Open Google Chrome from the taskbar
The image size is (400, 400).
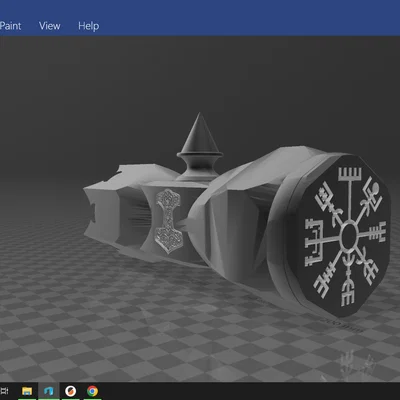[92, 391]
